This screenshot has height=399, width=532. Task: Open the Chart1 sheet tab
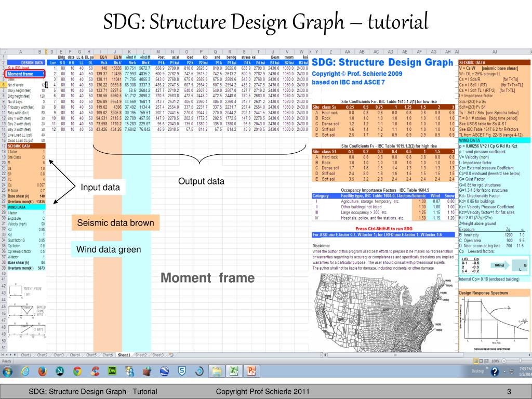[x=26, y=355]
